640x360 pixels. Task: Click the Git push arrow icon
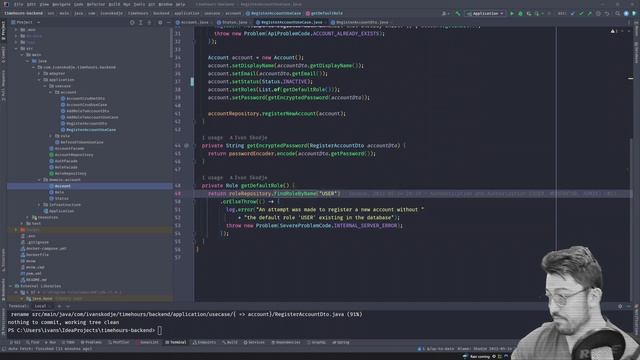tap(589, 13)
